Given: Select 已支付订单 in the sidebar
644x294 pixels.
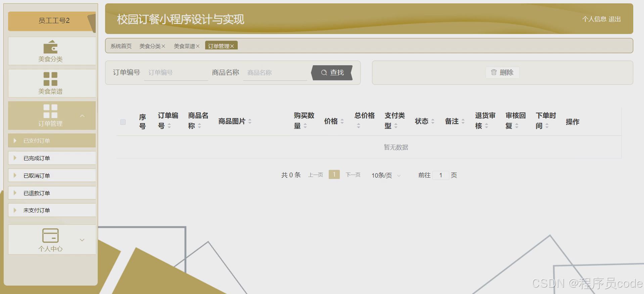Looking at the screenshot, I should 52,141.
